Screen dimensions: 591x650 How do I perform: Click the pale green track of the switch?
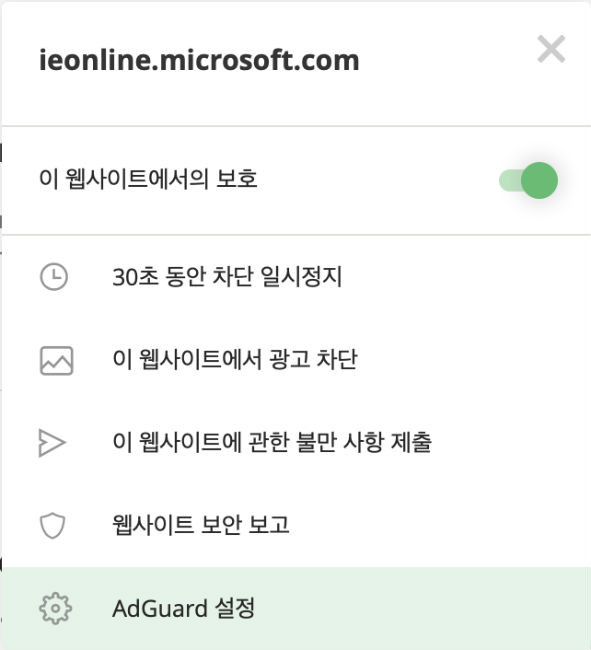click(x=510, y=181)
